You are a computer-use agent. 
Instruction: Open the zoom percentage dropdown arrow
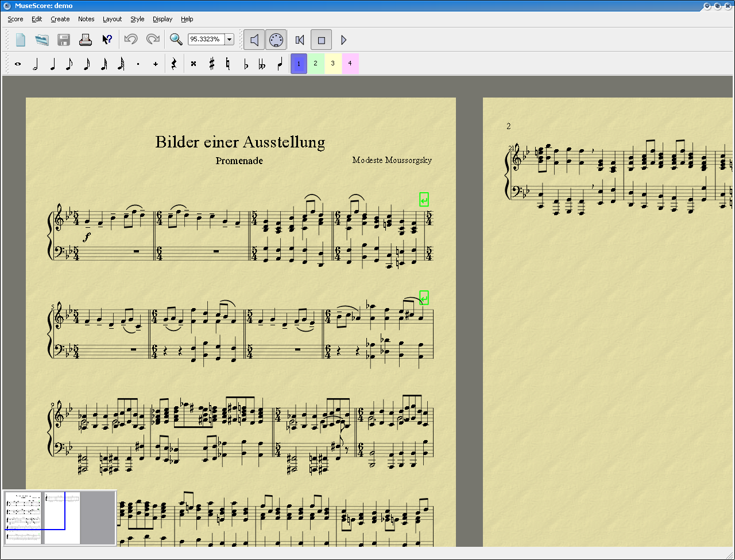click(x=230, y=40)
